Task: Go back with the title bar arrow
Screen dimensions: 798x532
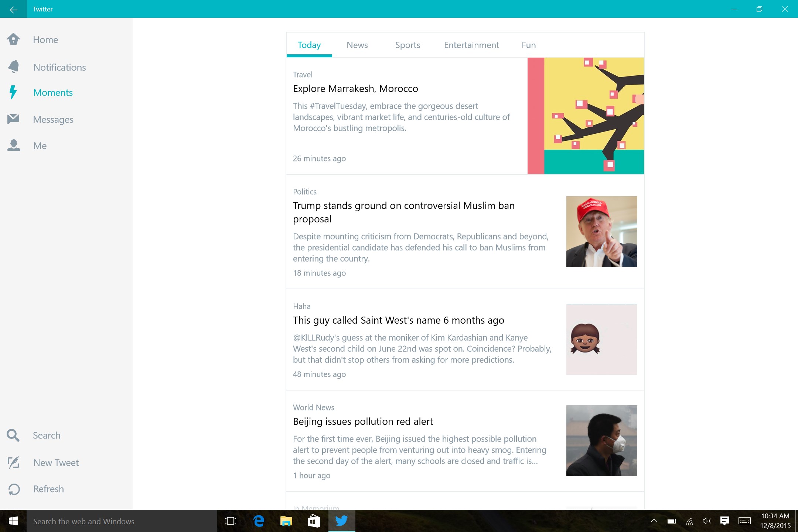Action: (14, 9)
